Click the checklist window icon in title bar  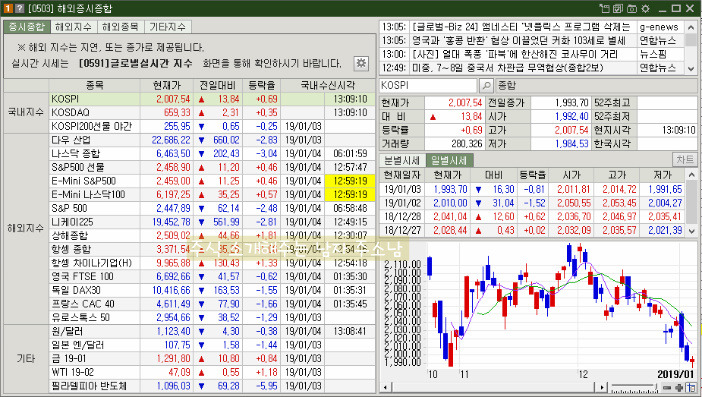[x=618, y=9]
